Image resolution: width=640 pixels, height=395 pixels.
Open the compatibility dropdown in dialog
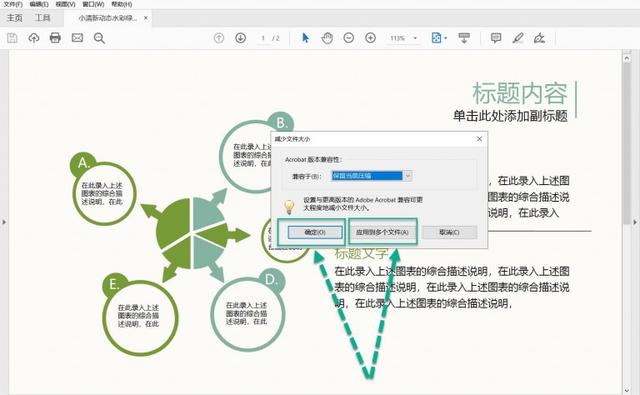point(407,176)
